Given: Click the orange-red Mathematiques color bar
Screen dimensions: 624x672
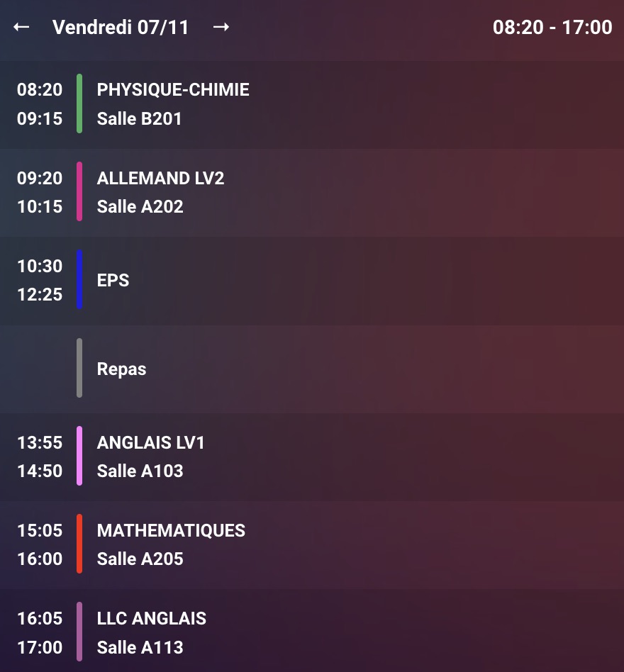Looking at the screenshot, I should click(79, 544).
